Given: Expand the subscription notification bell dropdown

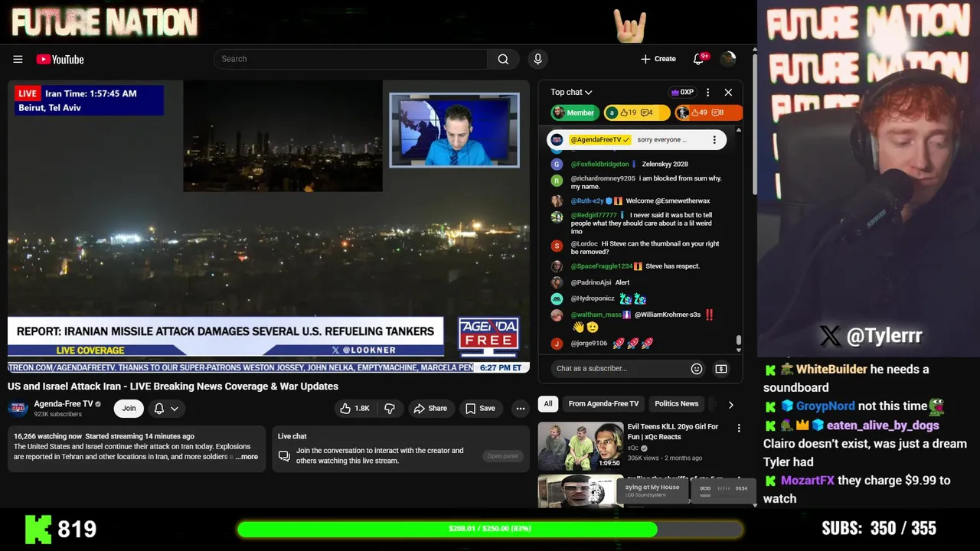Looking at the screenshot, I should (x=166, y=409).
